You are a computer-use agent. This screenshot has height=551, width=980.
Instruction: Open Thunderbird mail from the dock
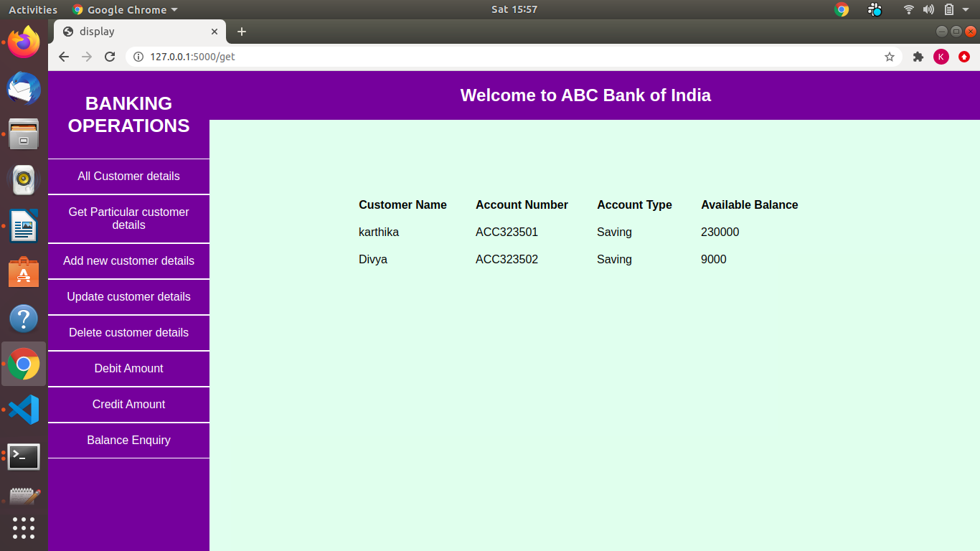click(24, 88)
